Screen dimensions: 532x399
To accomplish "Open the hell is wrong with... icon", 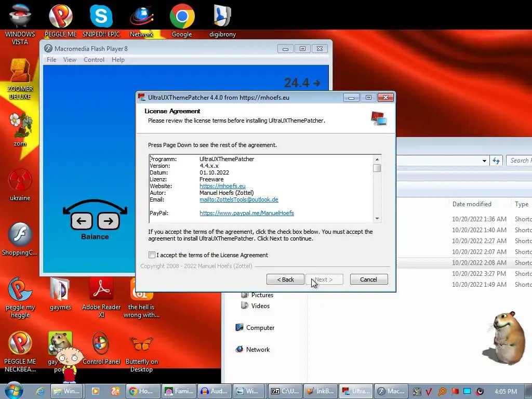I will click(x=141, y=298).
